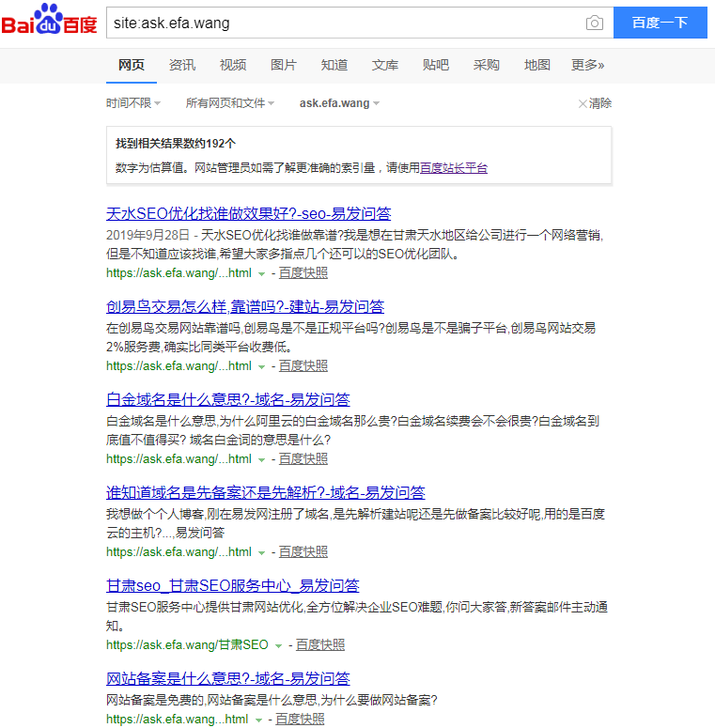Open result 谁知道域名是先备案还是先解析
715x728 pixels.
[266, 492]
